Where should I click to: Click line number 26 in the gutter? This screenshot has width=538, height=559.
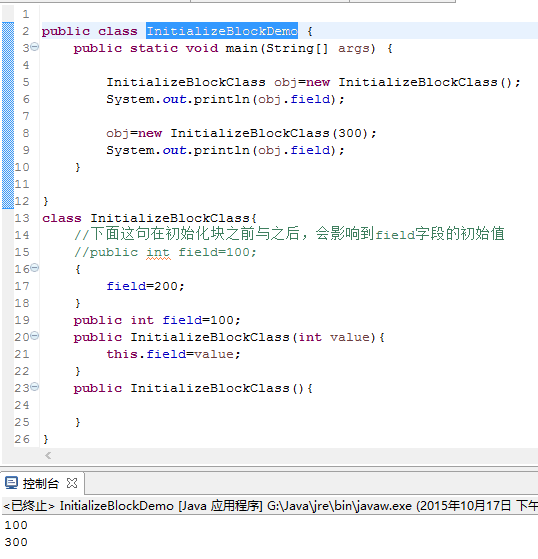click(x=22, y=439)
